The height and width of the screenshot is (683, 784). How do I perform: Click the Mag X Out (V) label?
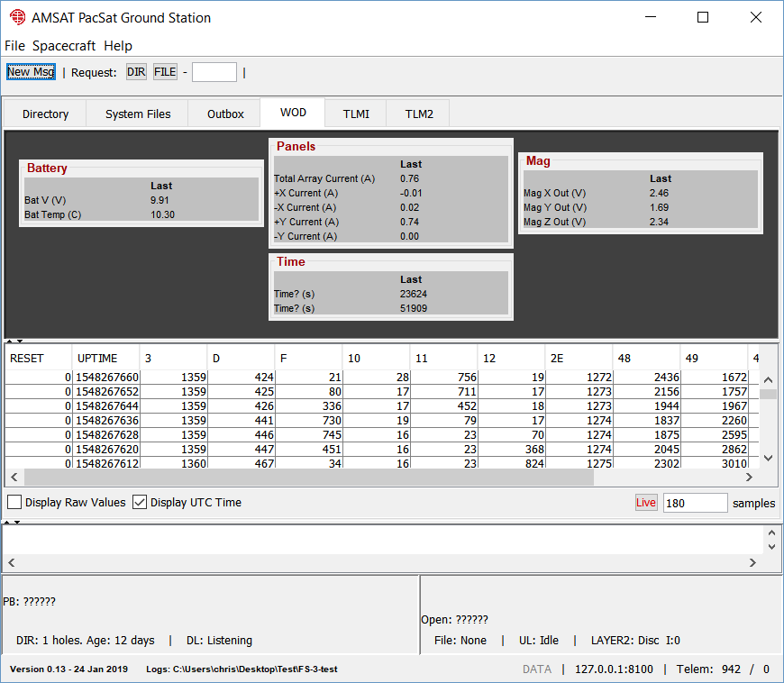tap(554, 193)
